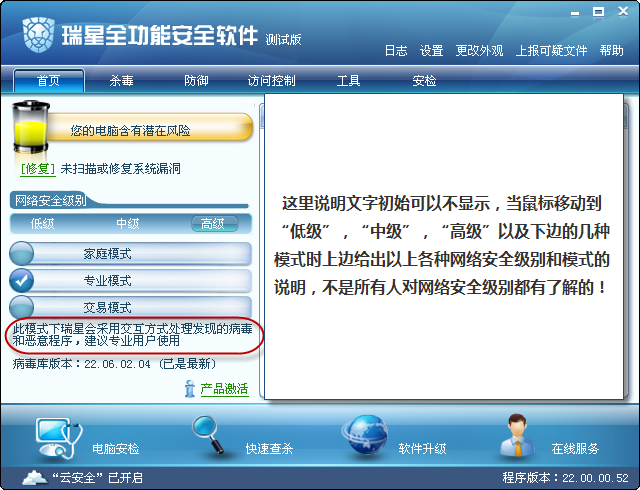The height and width of the screenshot is (490, 640).
Task: Click the [修复] link
Action: (x=38, y=168)
